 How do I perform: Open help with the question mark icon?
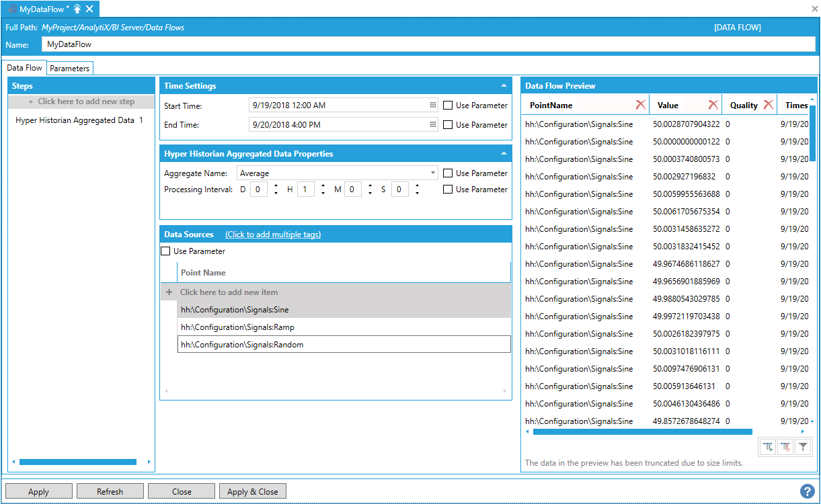(x=808, y=491)
